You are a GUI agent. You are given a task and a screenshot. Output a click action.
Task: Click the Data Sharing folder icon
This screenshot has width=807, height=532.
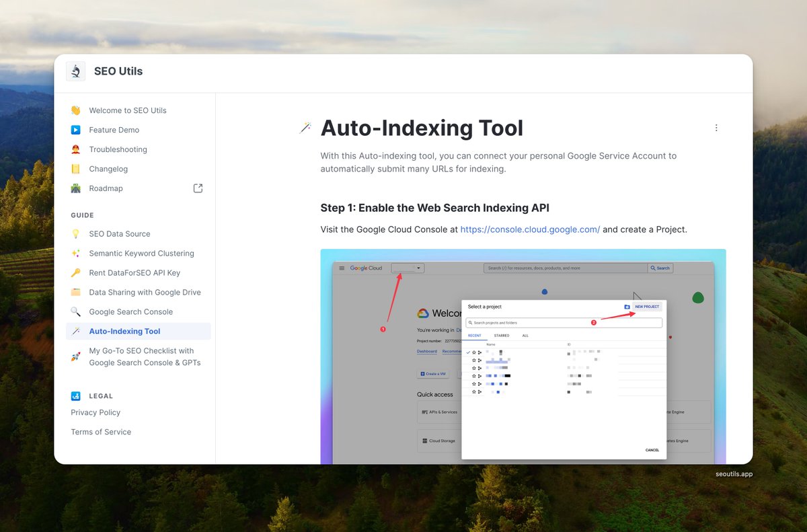[76, 293]
